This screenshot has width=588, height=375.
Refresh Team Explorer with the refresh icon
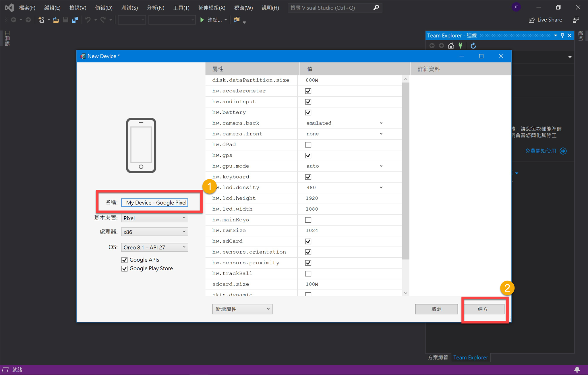point(473,45)
